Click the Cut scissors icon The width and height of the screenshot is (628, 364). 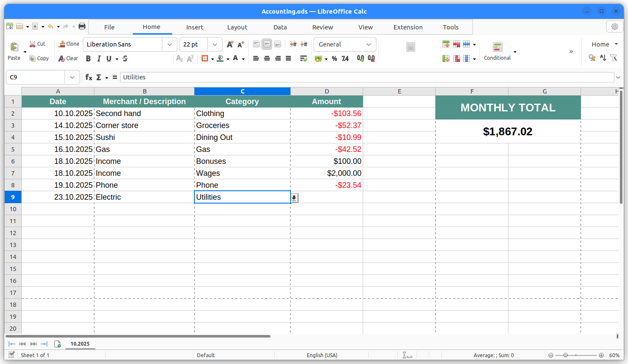coord(32,44)
